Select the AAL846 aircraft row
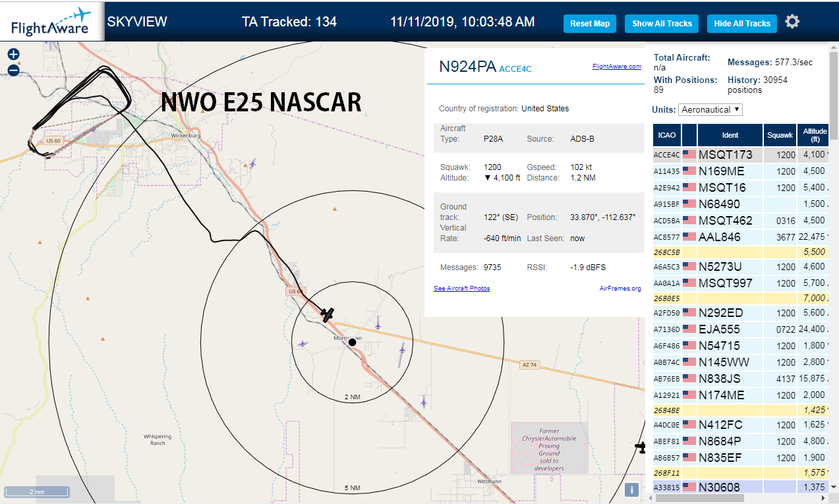Screen dimensions: 839x504 click(x=740, y=237)
